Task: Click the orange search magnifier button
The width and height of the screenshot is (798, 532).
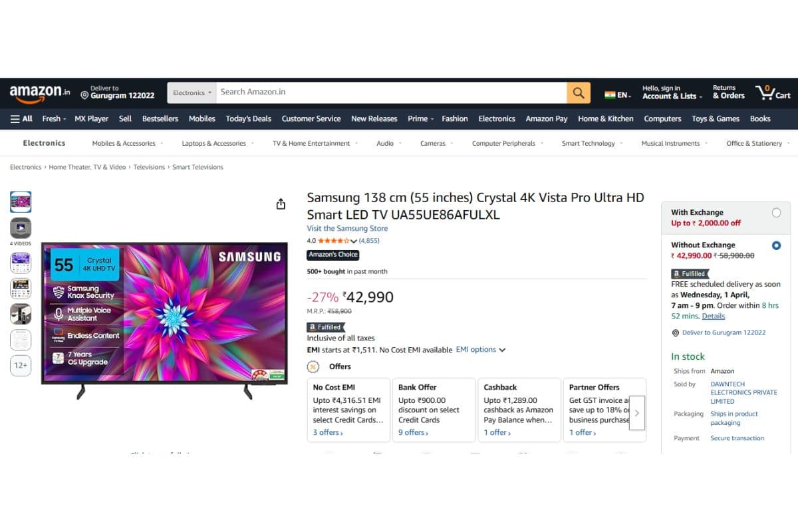Action: (579, 93)
